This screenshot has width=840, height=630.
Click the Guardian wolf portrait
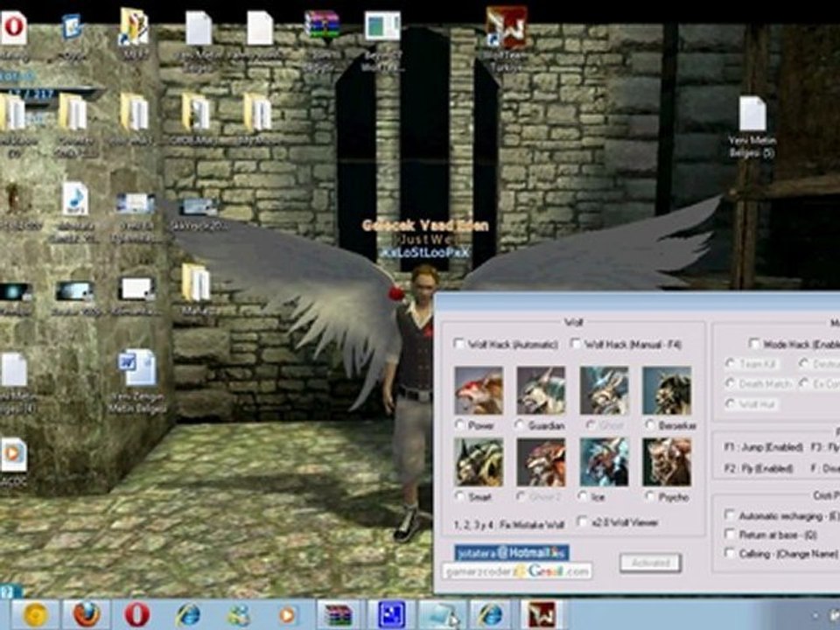(x=541, y=390)
